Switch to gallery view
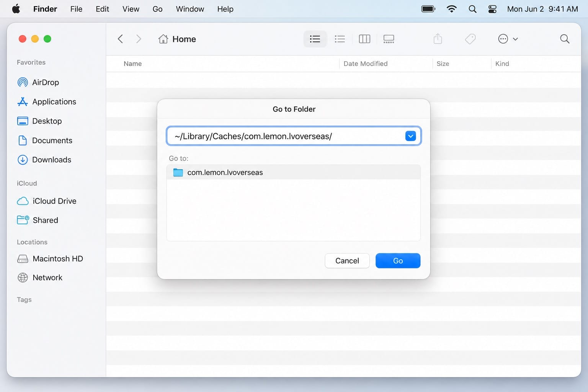This screenshot has width=588, height=392. (389, 39)
